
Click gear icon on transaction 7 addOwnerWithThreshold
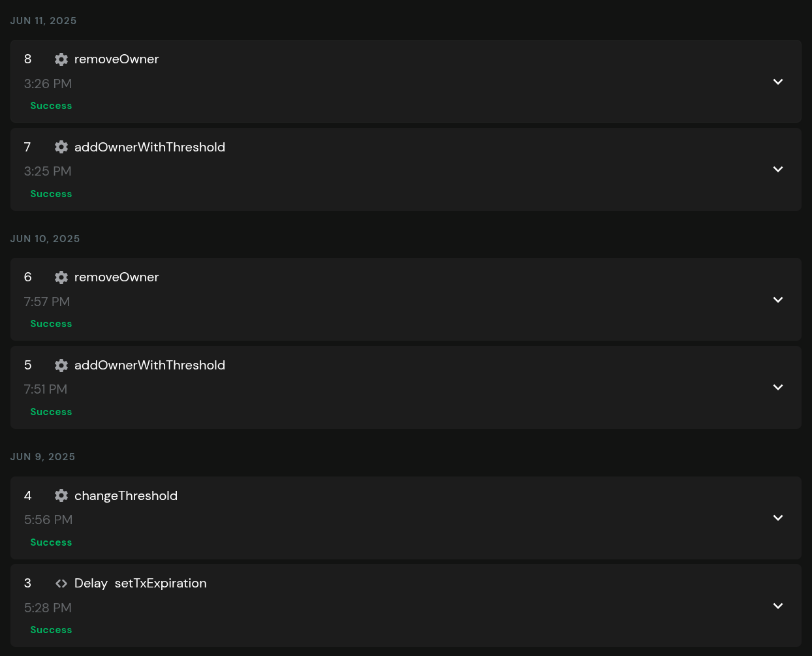pyautogui.click(x=61, y=147)
